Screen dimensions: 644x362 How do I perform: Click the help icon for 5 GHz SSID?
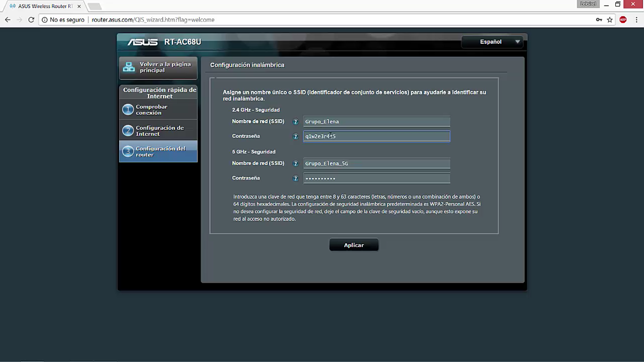point(296,164)
